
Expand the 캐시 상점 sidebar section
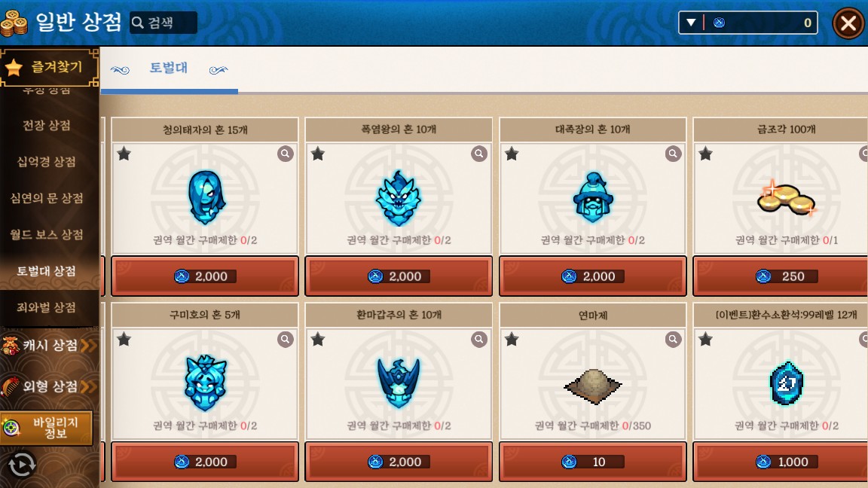pyautogui.click(x=49, y=345)
